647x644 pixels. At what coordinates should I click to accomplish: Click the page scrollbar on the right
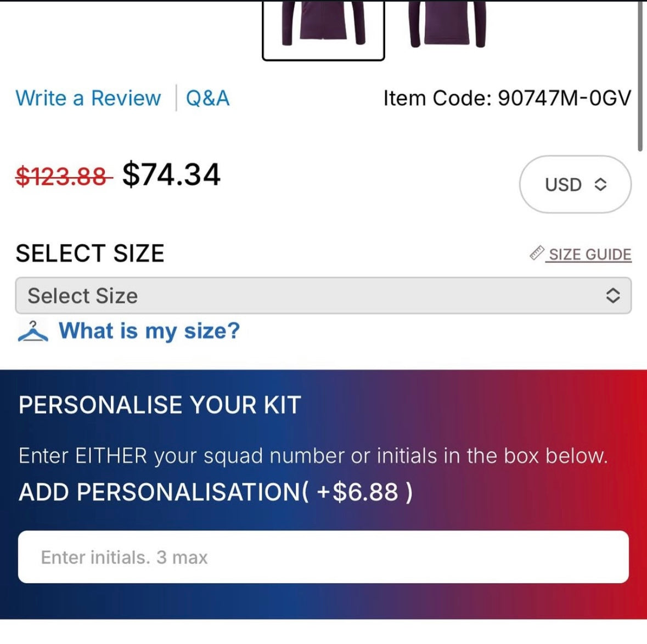click(640, 77)
